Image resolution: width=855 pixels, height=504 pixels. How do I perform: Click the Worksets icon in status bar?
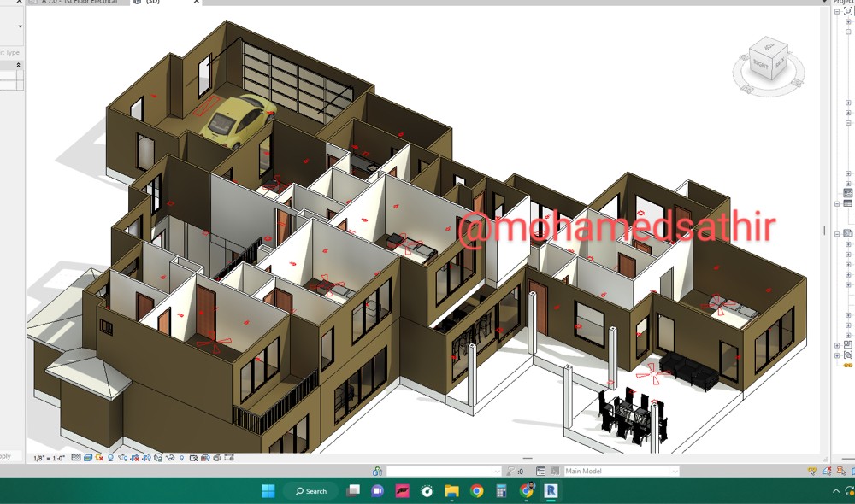[x=377, y=471]
